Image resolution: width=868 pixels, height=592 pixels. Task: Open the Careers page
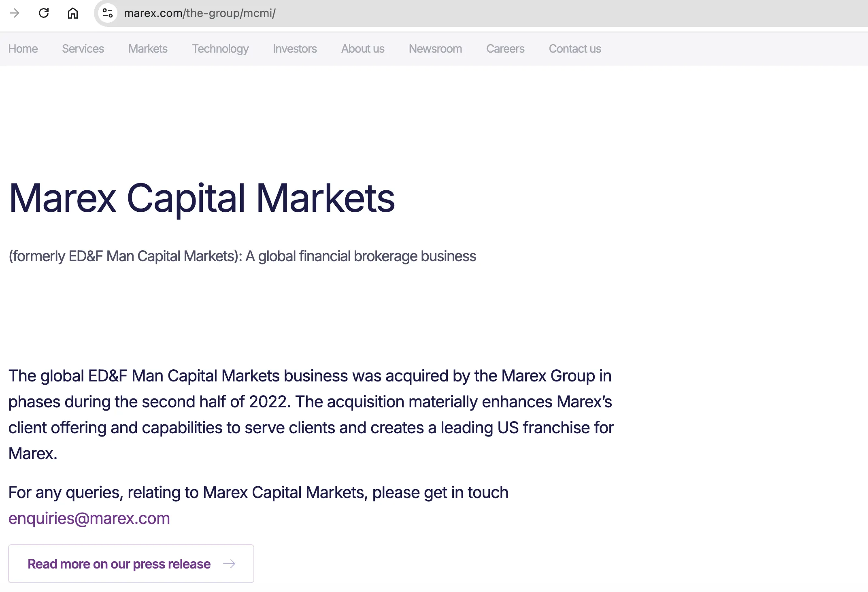click(505, 49)
